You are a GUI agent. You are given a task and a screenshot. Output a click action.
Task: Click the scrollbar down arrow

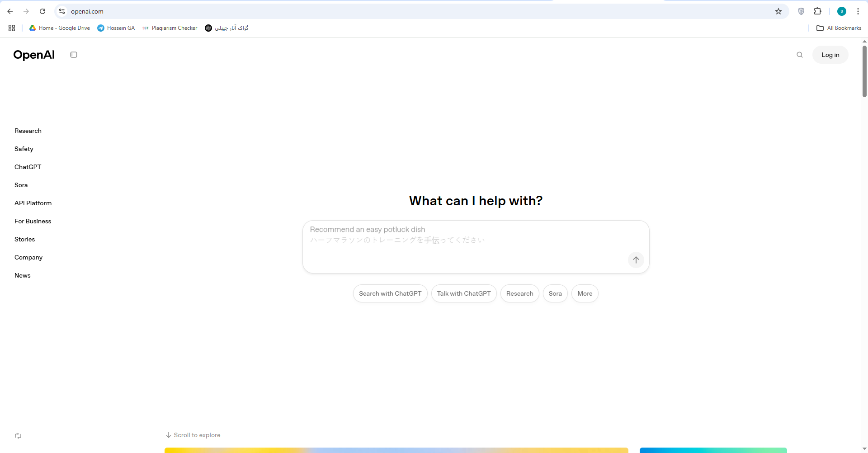pyautogui.click(x=864, y=449)
